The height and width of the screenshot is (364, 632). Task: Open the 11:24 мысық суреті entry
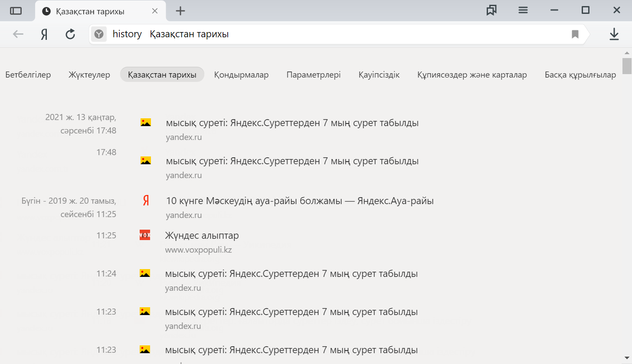(291, 274)
